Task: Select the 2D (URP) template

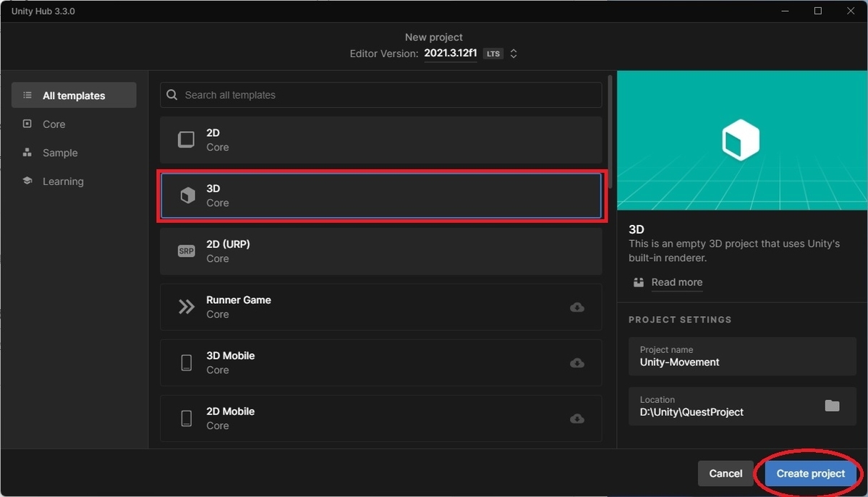Action: pos(380,251)
